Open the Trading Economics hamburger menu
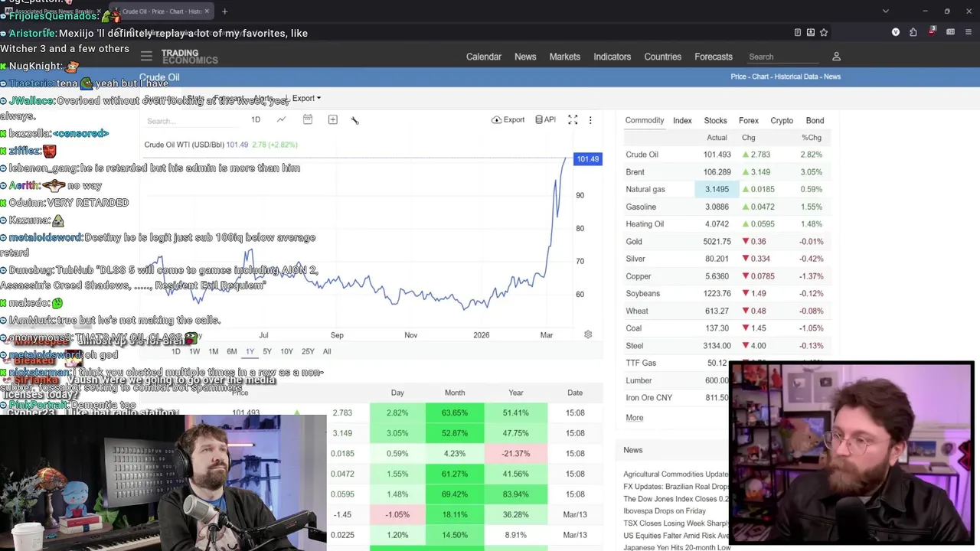The width and height of the screenshot is (980, 551). pyautogui.click(x=146, y=56)
